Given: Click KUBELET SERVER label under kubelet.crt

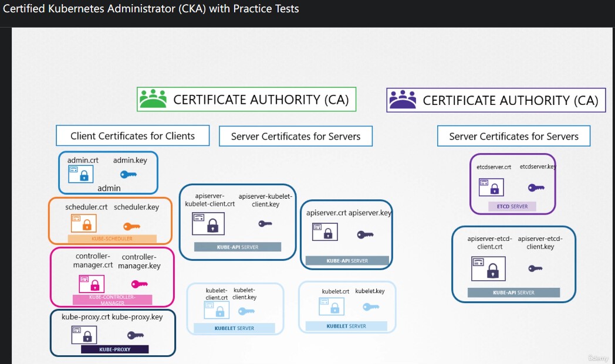Looking at the screenshot, I should point(346,326).
